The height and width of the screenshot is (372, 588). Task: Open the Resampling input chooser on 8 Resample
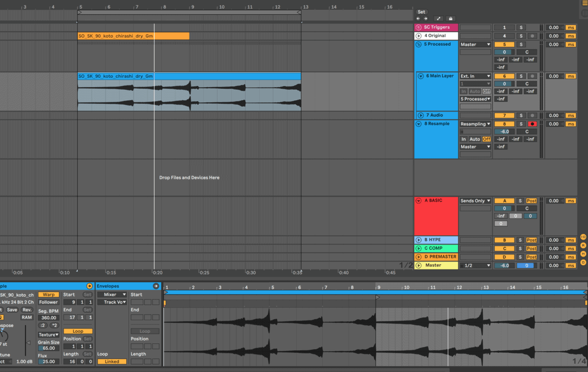[x=475, y=123]
